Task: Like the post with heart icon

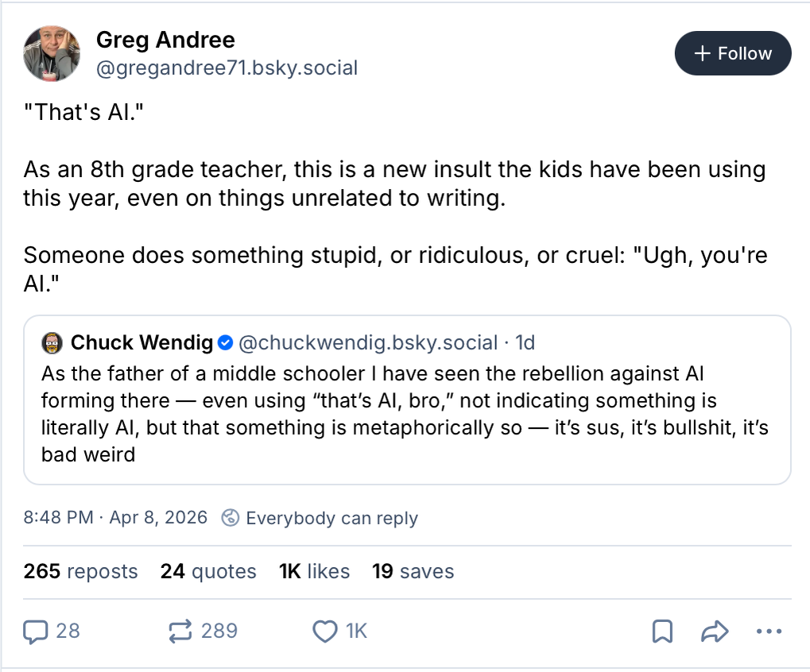Action: 325,631
